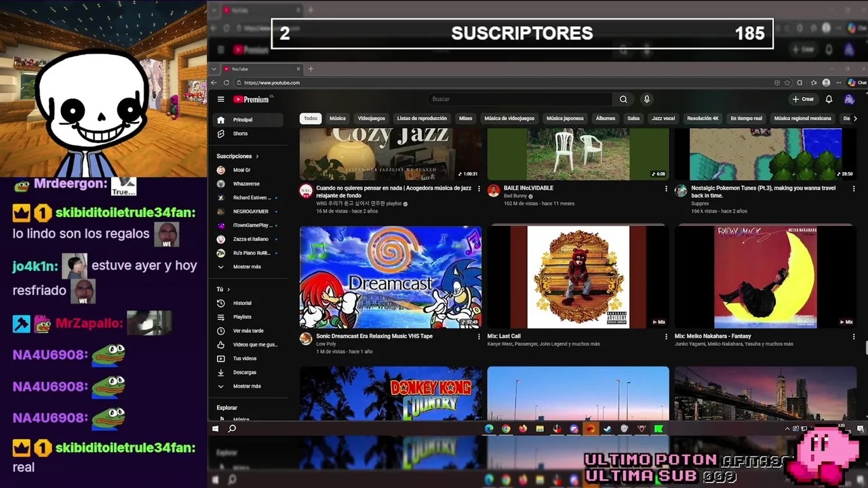
Task: Open the account avatar in the YouTube header
Action: click(849, 99)
